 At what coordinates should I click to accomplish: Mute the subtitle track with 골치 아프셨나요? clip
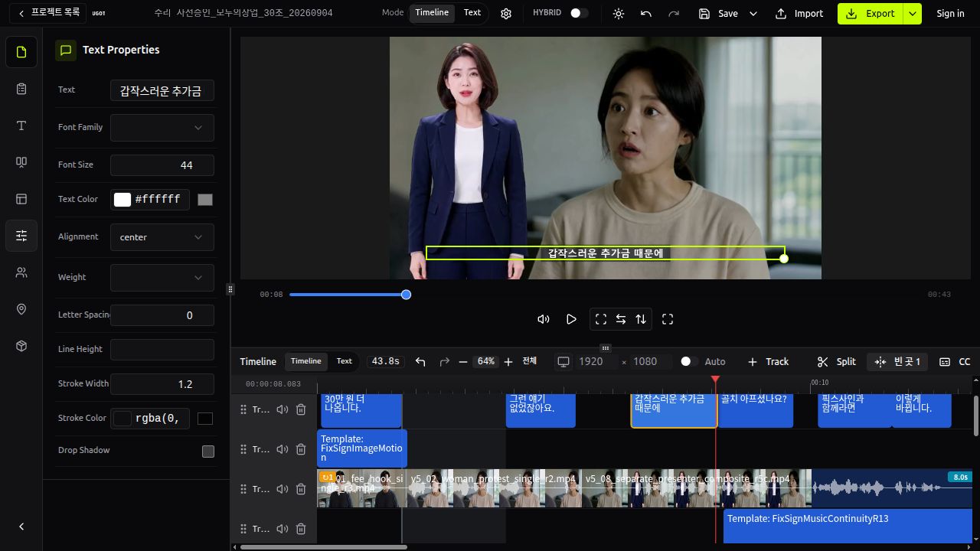[283, 409]
